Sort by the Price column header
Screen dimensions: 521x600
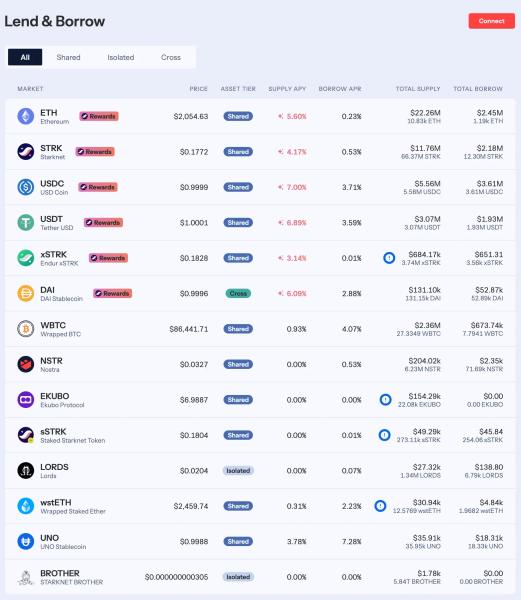point(199,89)
